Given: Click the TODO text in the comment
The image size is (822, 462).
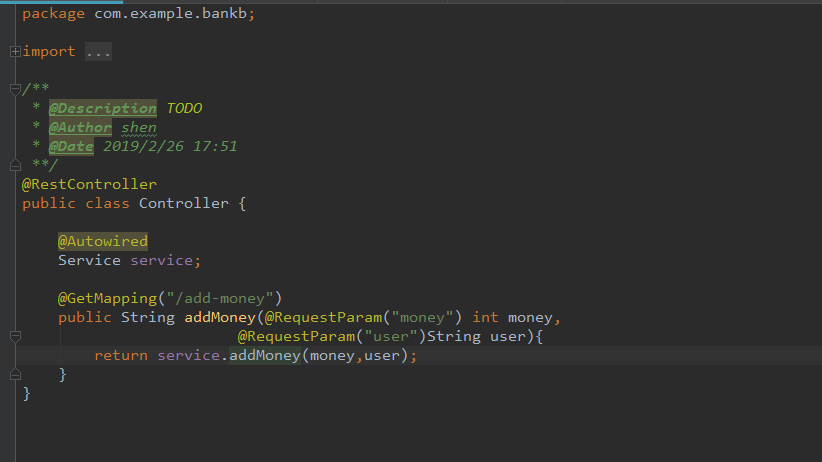Looking at the screenshot, I should (184, 109).
